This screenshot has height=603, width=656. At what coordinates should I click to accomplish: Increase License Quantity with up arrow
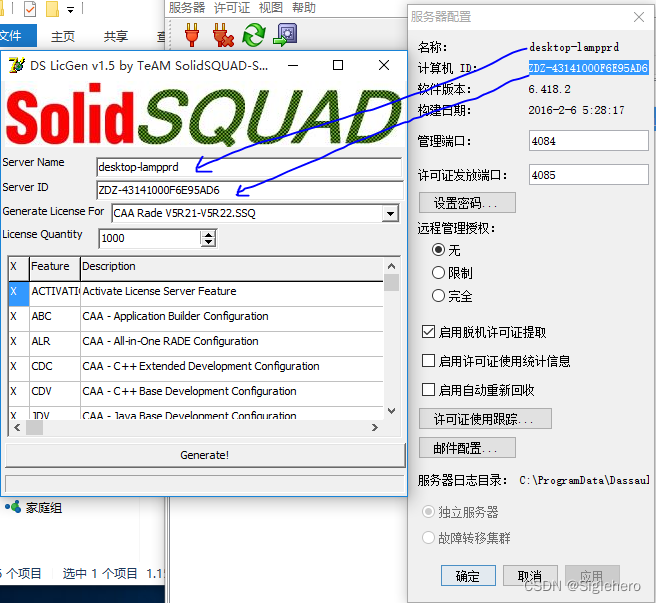[208, 234]
